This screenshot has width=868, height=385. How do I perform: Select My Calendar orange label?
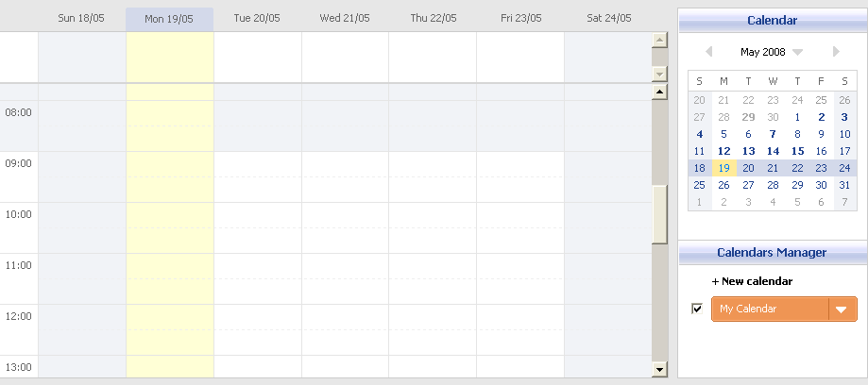coord(769,309)
